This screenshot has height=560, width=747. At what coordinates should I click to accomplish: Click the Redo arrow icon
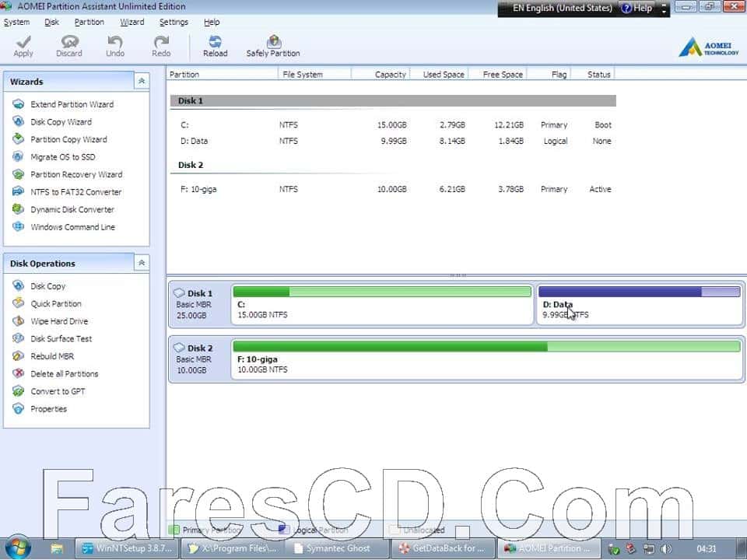point(161,42)
